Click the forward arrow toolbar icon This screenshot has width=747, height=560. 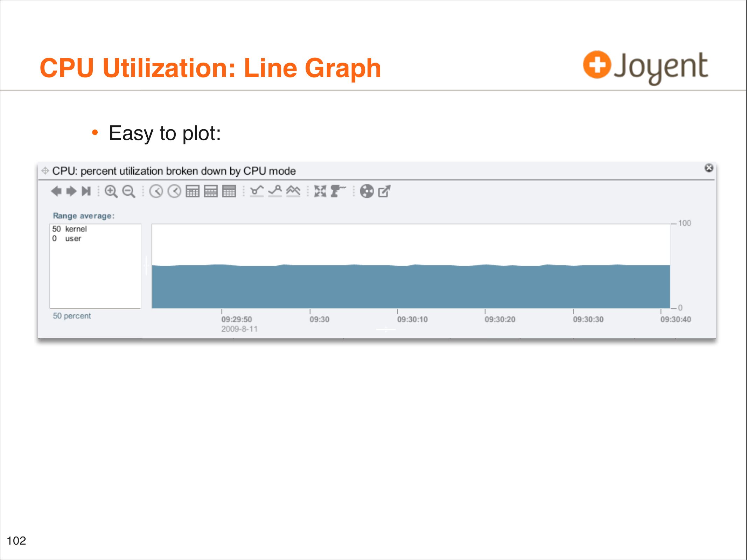[x=71, y=191]
